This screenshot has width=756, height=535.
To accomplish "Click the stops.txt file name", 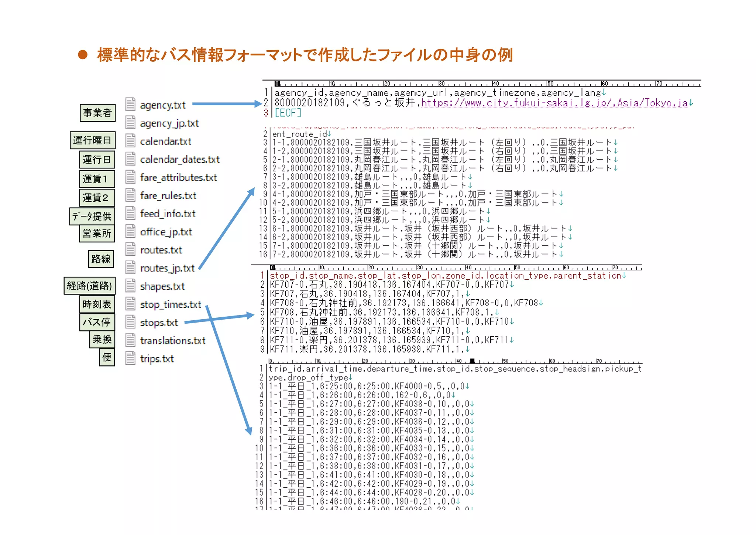I will pos(159,322).
